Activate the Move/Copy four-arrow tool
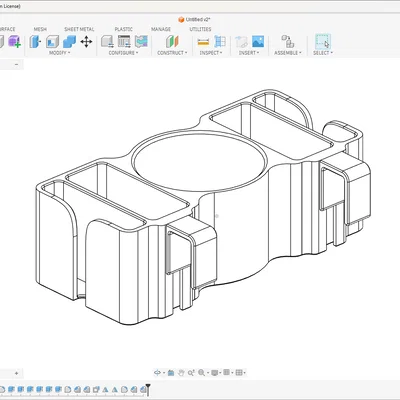 point(86,42)
